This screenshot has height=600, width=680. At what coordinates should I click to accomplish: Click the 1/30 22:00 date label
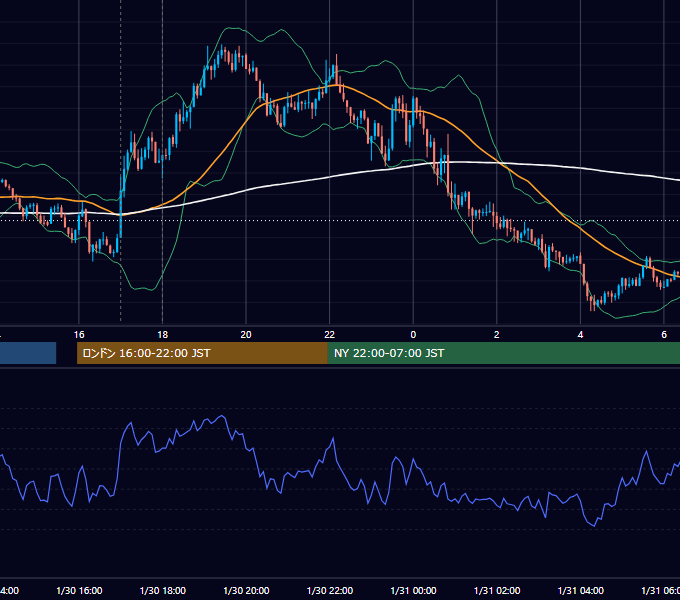coord(330,590)
